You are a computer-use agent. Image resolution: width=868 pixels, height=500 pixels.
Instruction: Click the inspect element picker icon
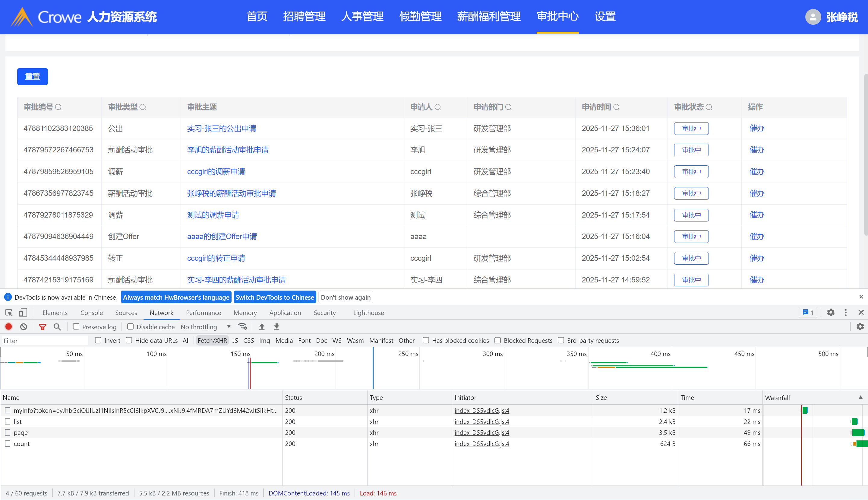click(x=9, y=313)
